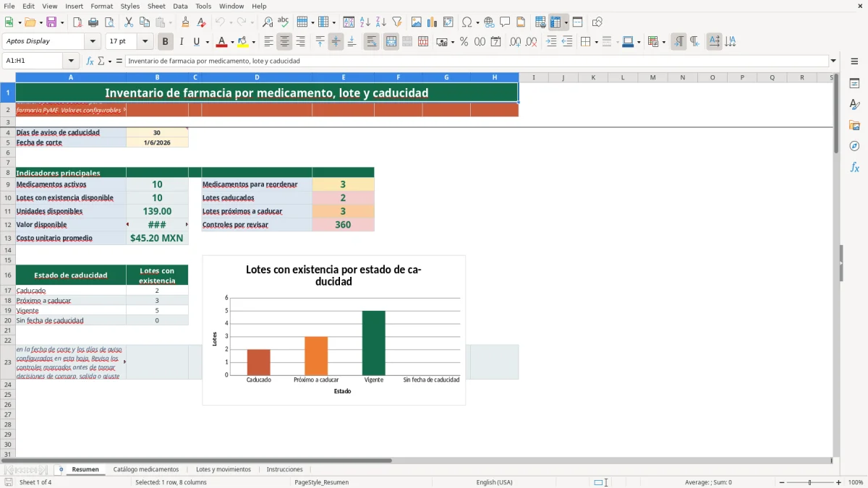Open sidebar Properties panel icon
868x488 pixels.
(854, 83)
